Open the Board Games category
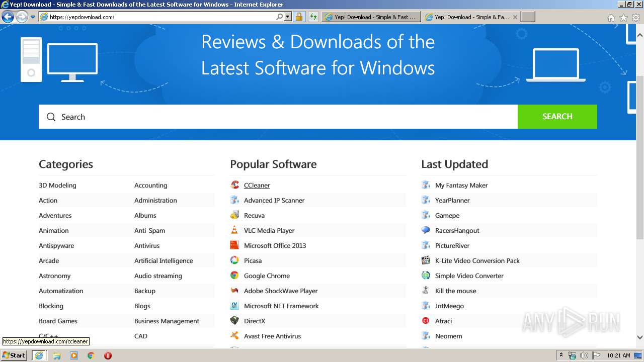644x362 pixels. [x=58, y=321]
